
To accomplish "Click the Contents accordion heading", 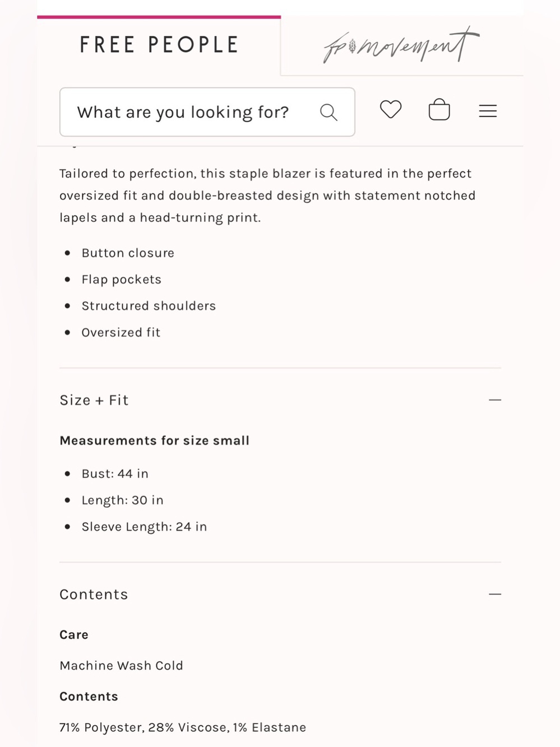I will tap(94, 594).
